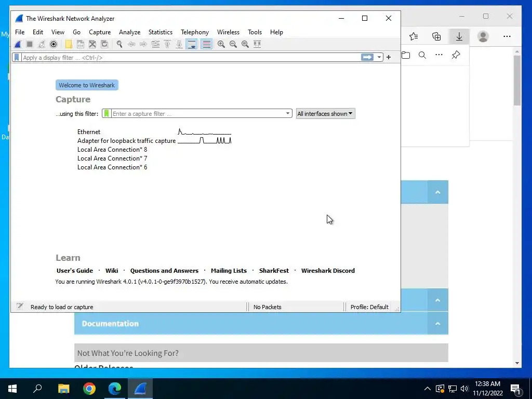Viewport: 532px width, 399px height.
Task: Open the Wireless menu
Action: click(x=229, y=32)
